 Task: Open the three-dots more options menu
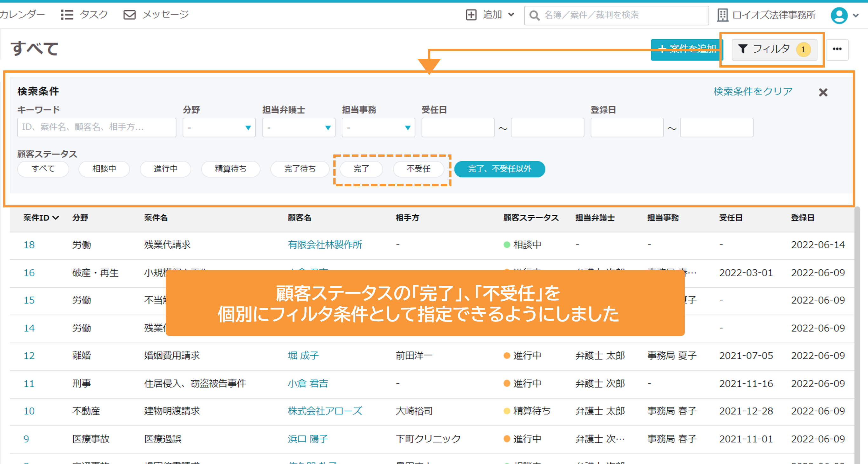837,49
